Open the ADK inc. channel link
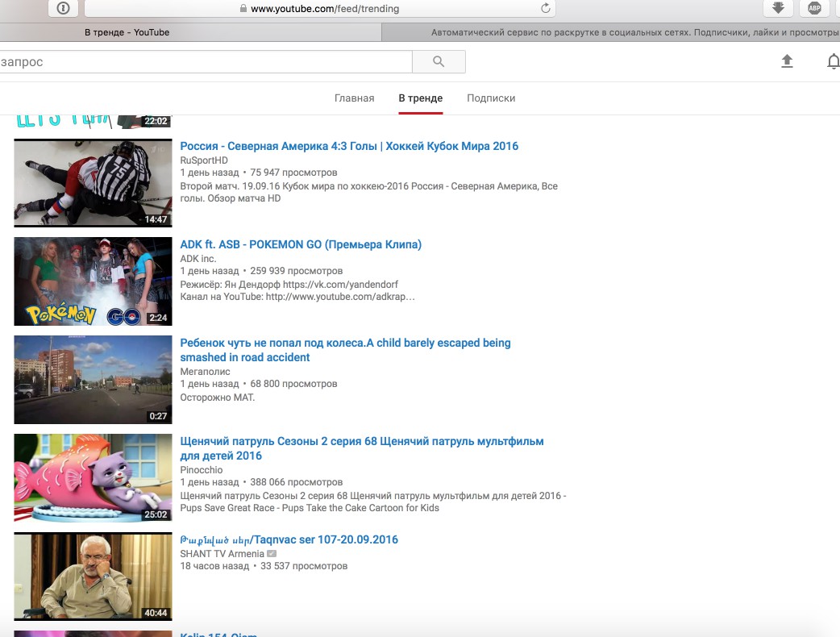The width and height of the screenshot is (840, 637). tap(198, 258)
